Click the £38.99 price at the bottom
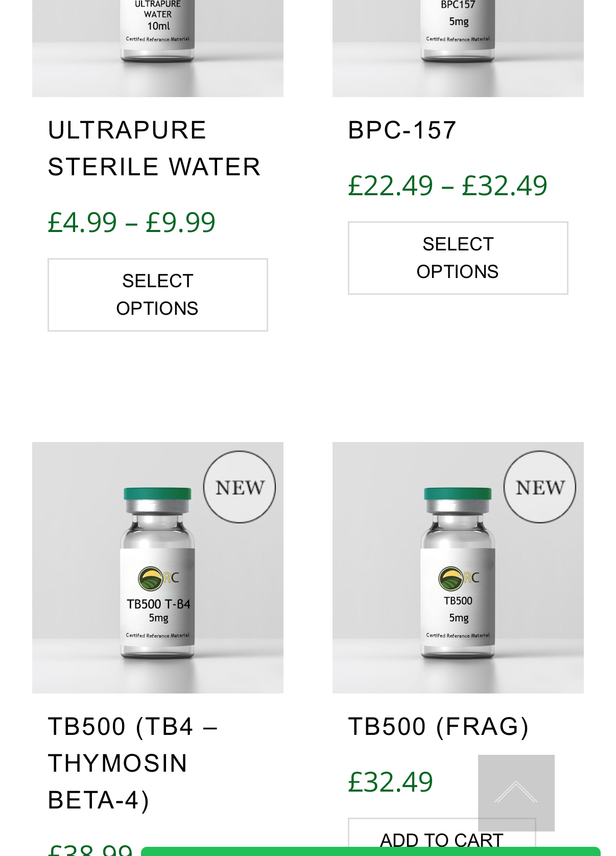Screen dimensions: 616x856 point(90,850)
